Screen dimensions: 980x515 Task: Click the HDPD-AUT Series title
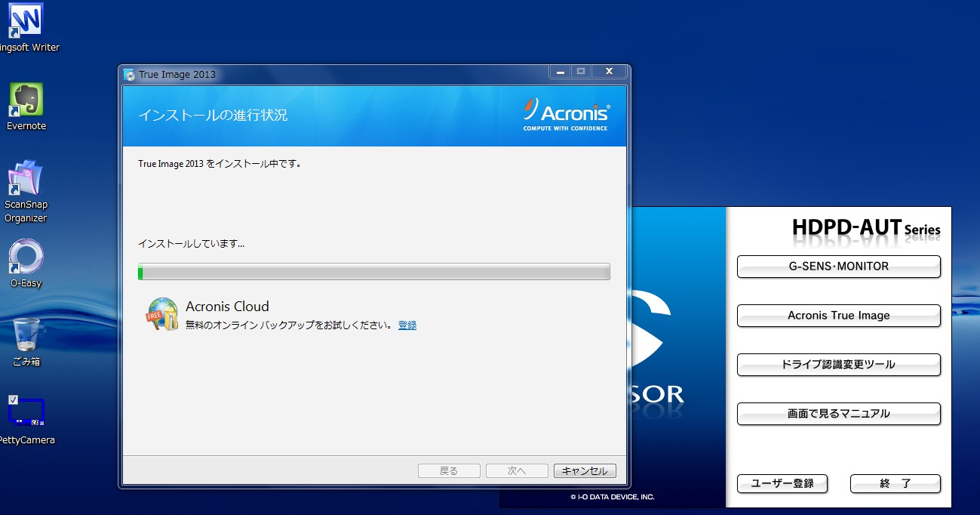pyautogui.click(x=866, y=227)
